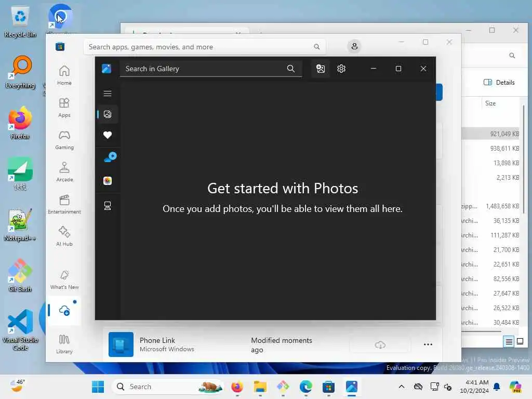The image size is (532, 399).
Task: Open more options for Phone Link row
Action: click(x=428, y=345)
